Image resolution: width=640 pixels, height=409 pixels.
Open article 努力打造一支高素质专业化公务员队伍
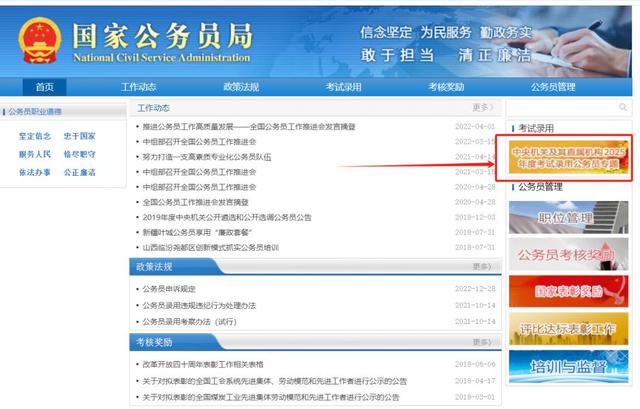pyautogui.click(x=207, y=157)
